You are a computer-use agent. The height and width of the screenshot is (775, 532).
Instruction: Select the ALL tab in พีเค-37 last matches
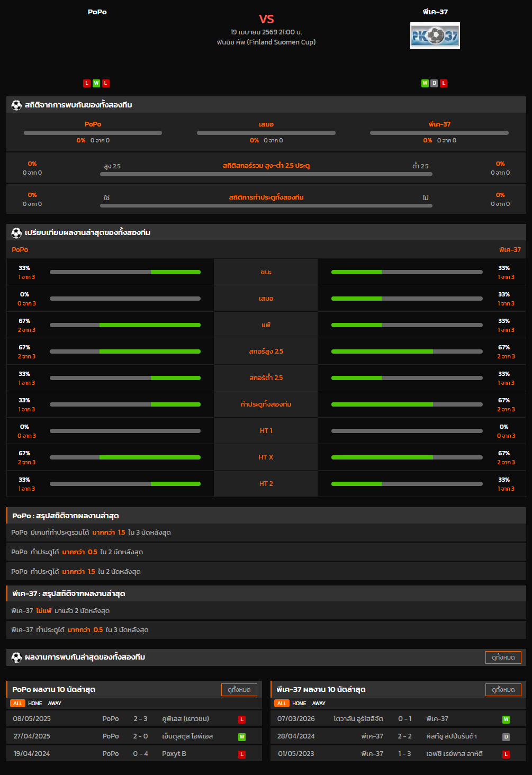pyautogui.click(x=282, y=704)
